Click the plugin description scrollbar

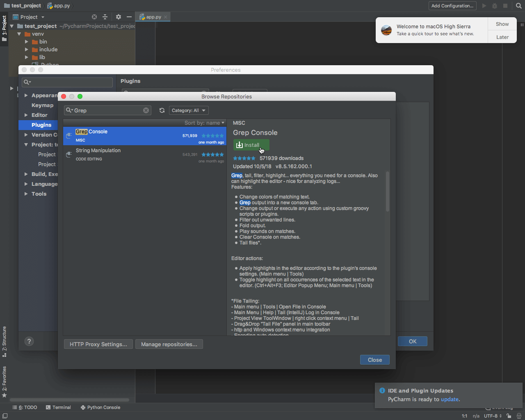(x=388, y=192)
